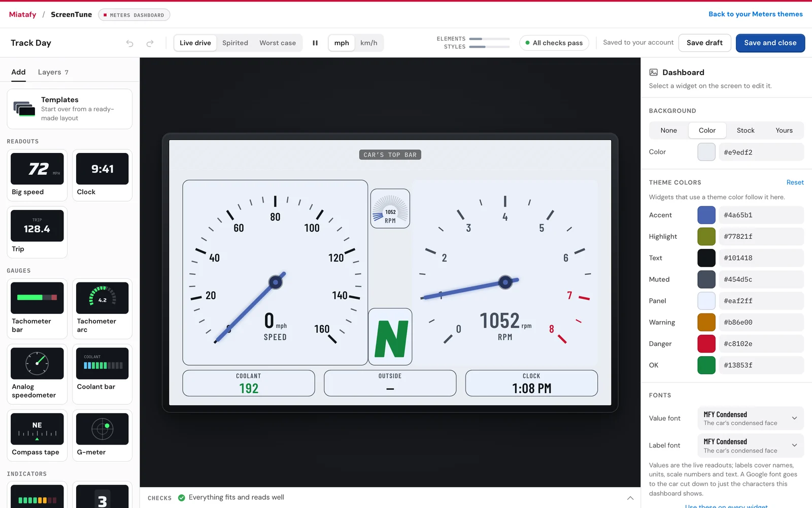Screen dimensions: 812x508
Task: Select the small RPM arc widget on canvas
Action: click(x=390, y=208)
